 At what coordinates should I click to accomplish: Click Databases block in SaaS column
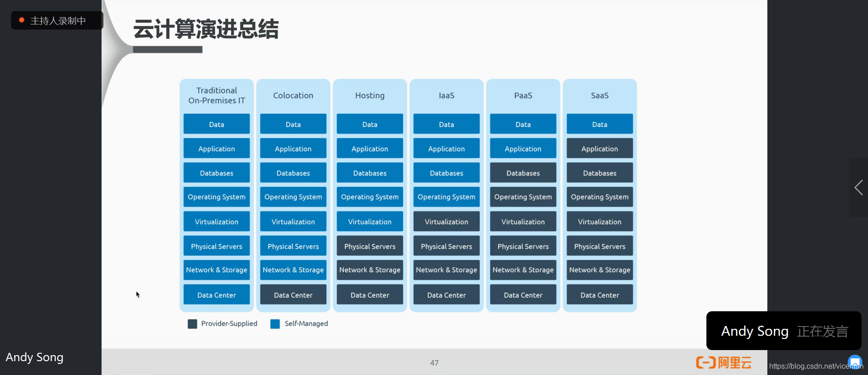pyautogui.click(x=600, y=173)
